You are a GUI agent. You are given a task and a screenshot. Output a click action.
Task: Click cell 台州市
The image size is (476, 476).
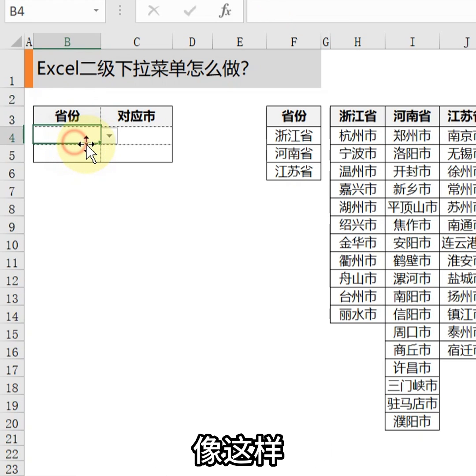pos(357,296)
